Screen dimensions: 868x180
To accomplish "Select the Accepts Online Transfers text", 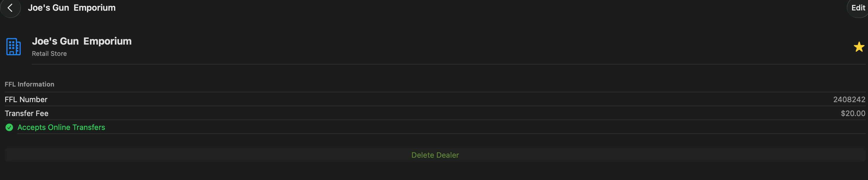I will (x=61, y=127).
